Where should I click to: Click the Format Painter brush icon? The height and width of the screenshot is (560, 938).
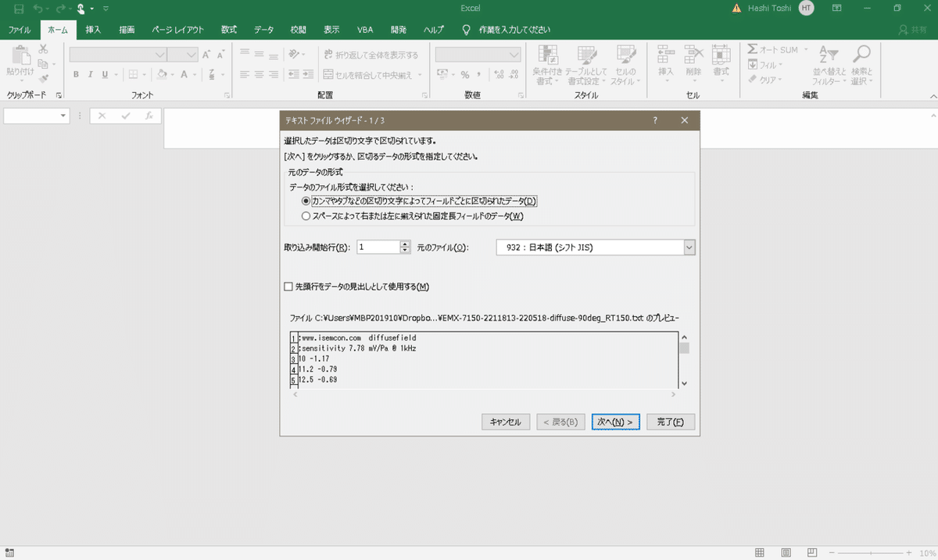click(x=43, y=78)
